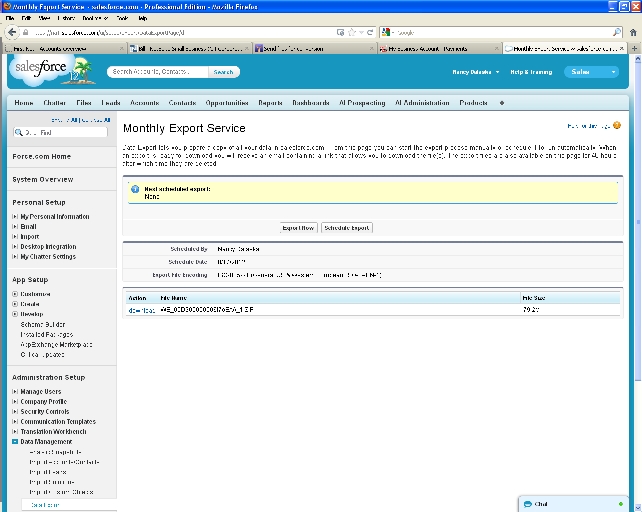Viewport: 642px width, 512px height.
Task: Click the reload icon in the address bar
Action: 370,32
